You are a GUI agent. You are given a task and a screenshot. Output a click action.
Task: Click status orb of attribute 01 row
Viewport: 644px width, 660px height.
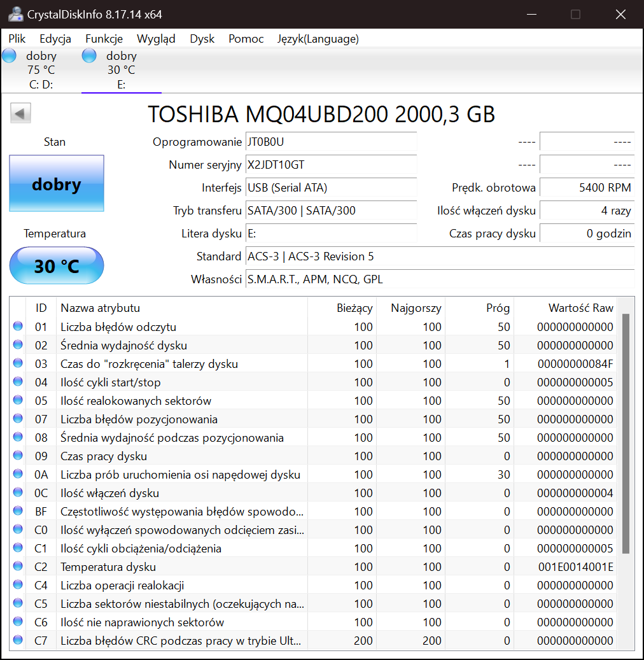click(18, 326)
